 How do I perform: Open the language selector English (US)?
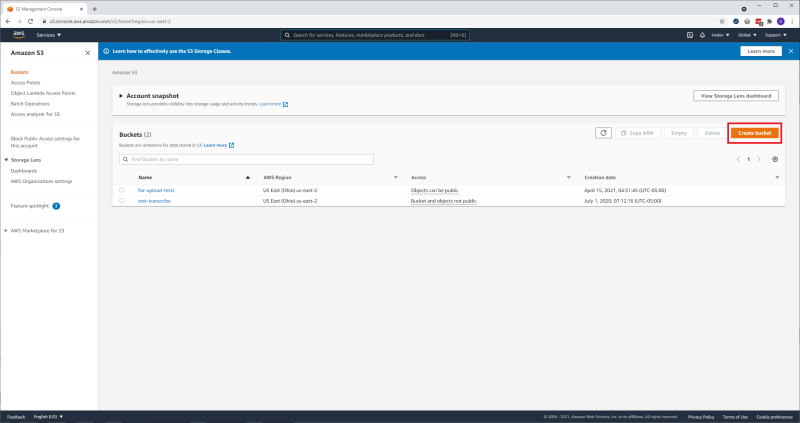click(x=48, y=417)
